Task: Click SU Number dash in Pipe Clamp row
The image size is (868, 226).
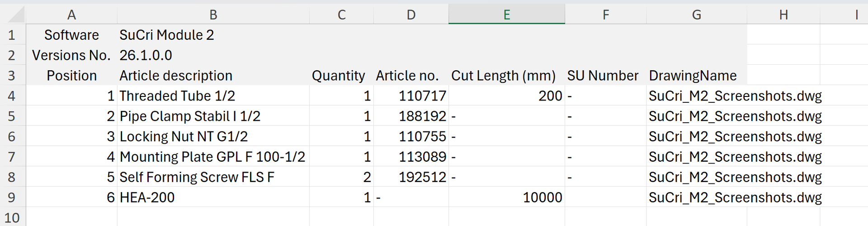Action: (x=606, y=116)
